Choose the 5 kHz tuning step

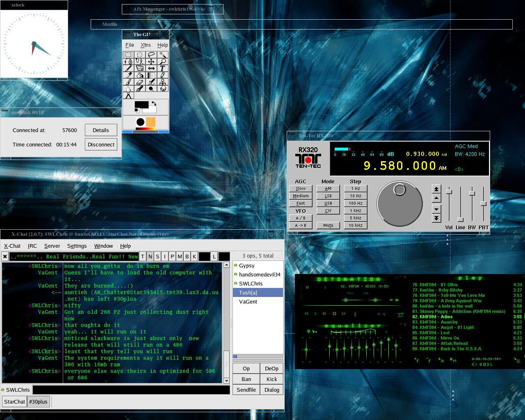[x=356, y=218]
